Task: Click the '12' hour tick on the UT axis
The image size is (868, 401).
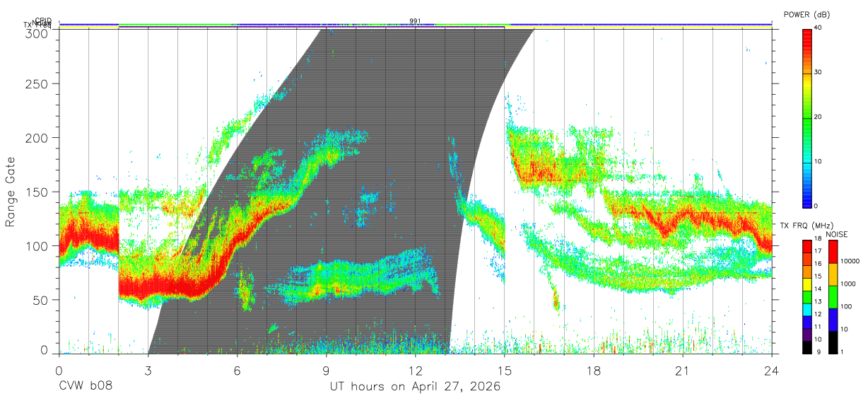Action: point(416,370)
